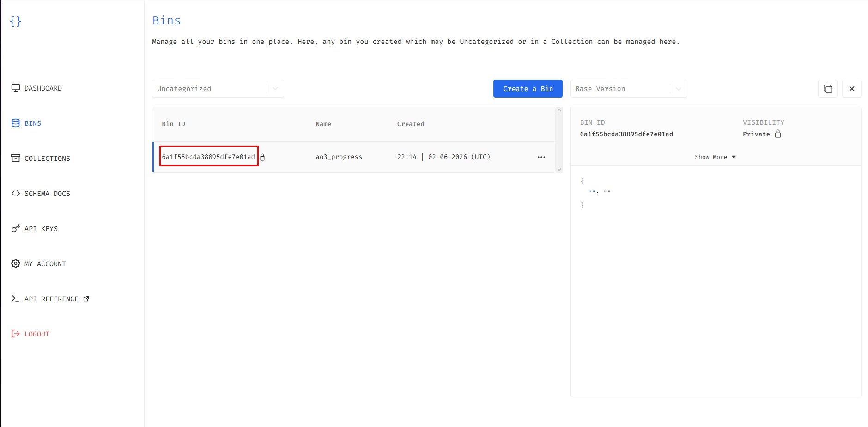Click the My Account gear icon
This screenshot has width=868, height=427.
coord(16,263)
